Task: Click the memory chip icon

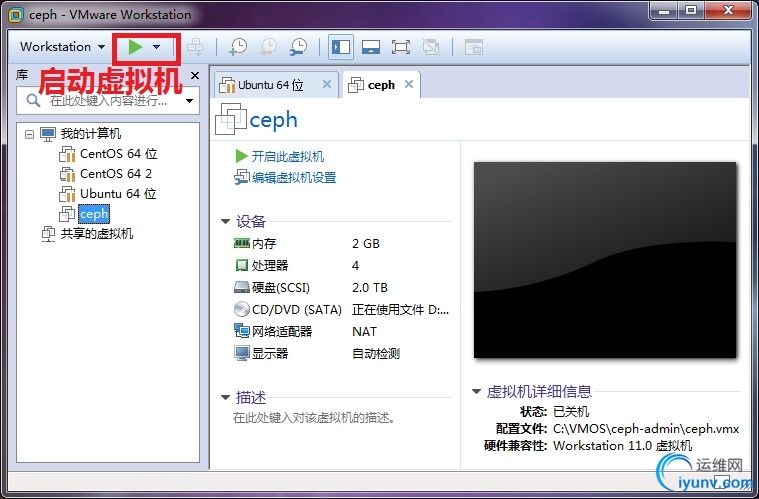Action: (x=242, y=243)
